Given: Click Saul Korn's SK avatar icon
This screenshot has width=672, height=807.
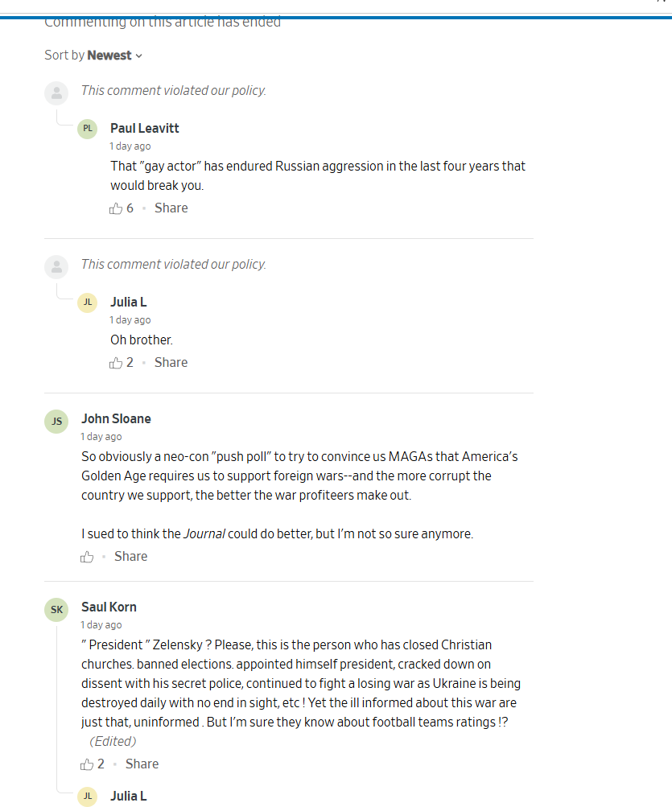Looking at the screenshot, I should [x=56, y=610].
